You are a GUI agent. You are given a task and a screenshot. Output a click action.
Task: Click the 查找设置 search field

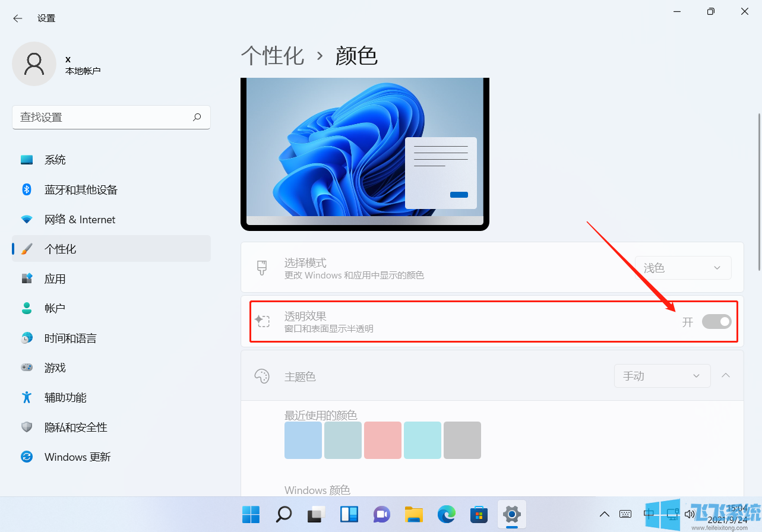[x=111, y=117]
